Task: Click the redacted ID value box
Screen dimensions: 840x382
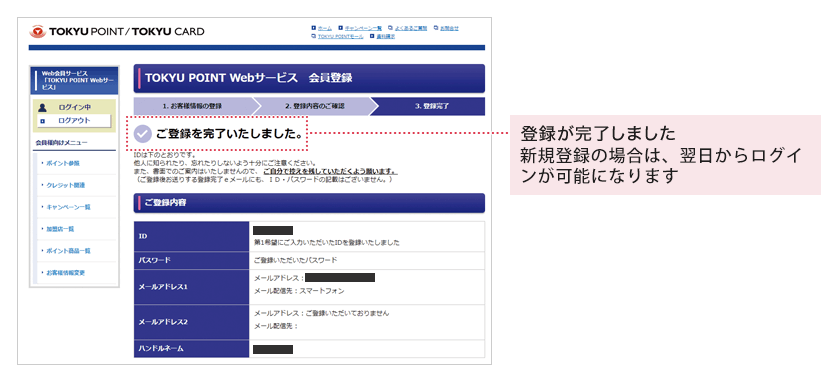Action: click(273, 230)
